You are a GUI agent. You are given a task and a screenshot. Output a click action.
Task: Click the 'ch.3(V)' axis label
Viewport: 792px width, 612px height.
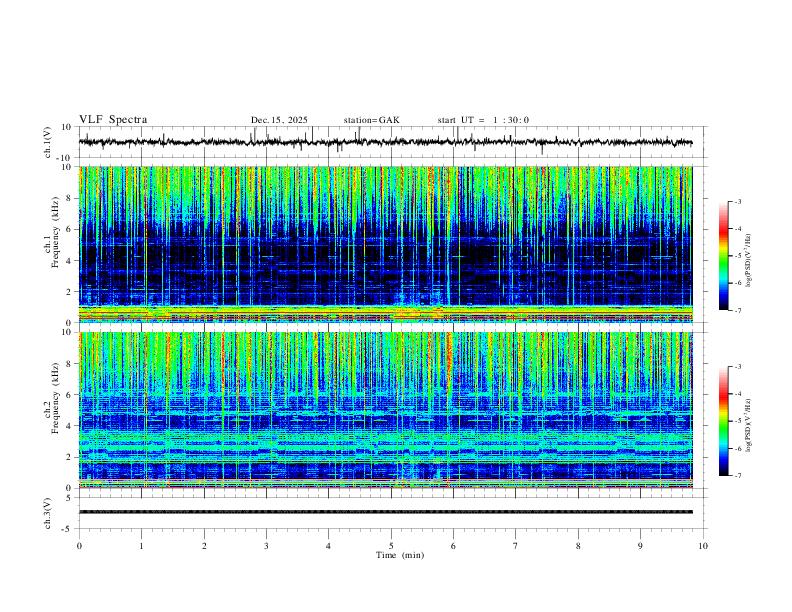[48, 513]
